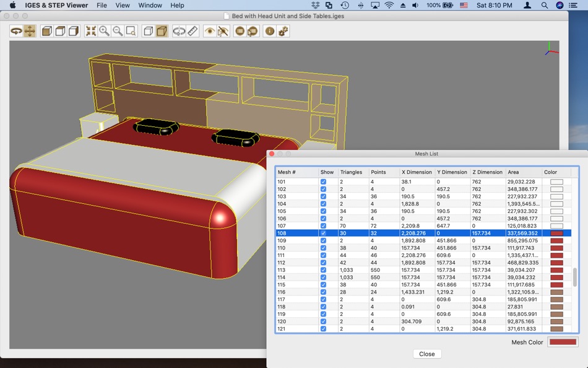The height and width of the screenshot is (368, 588).
Task: Select mesh row 107 in the list
Action: pos(423,226)
